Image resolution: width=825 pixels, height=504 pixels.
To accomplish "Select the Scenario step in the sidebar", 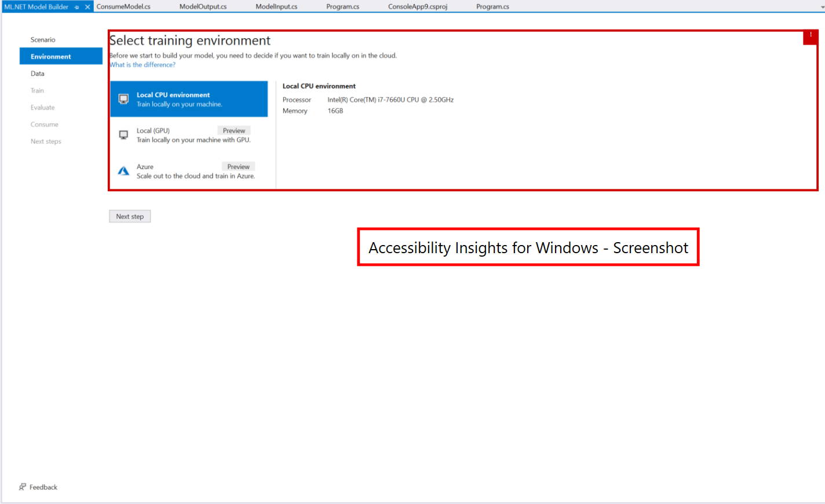I will point(43,39).
